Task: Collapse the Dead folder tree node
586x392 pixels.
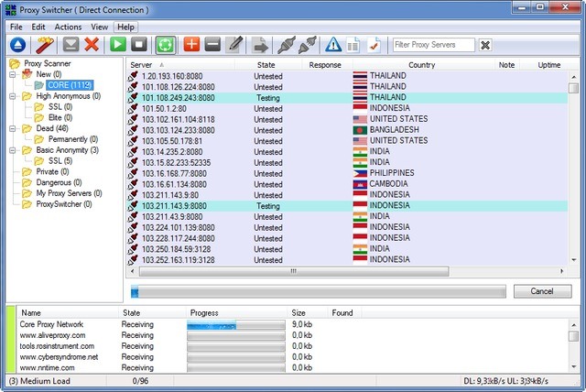Action: [x=13, y=128]
